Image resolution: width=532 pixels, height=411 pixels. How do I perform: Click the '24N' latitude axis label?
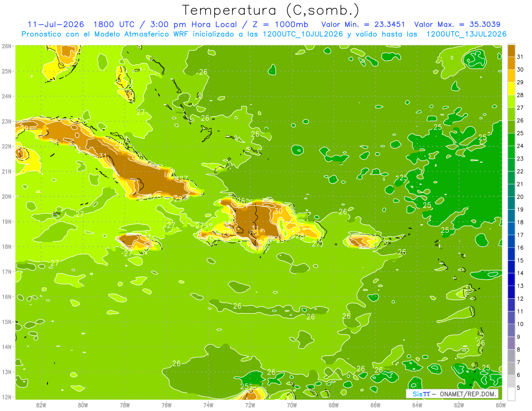6,96
